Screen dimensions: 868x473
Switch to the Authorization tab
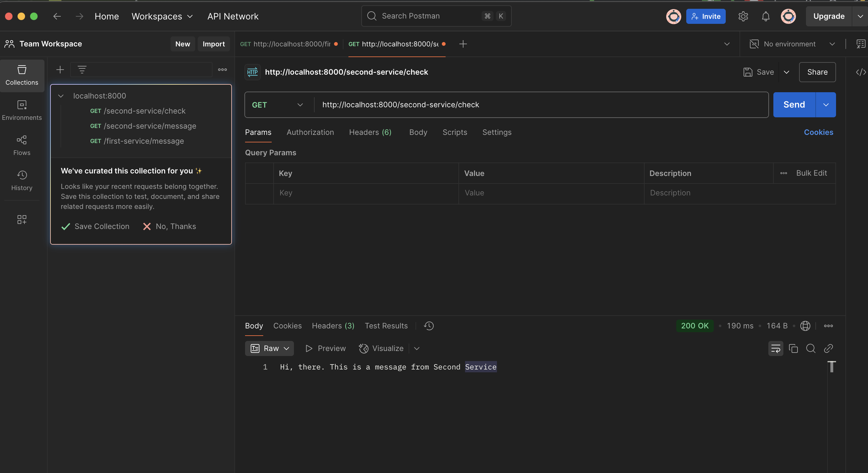coord(310,132)
